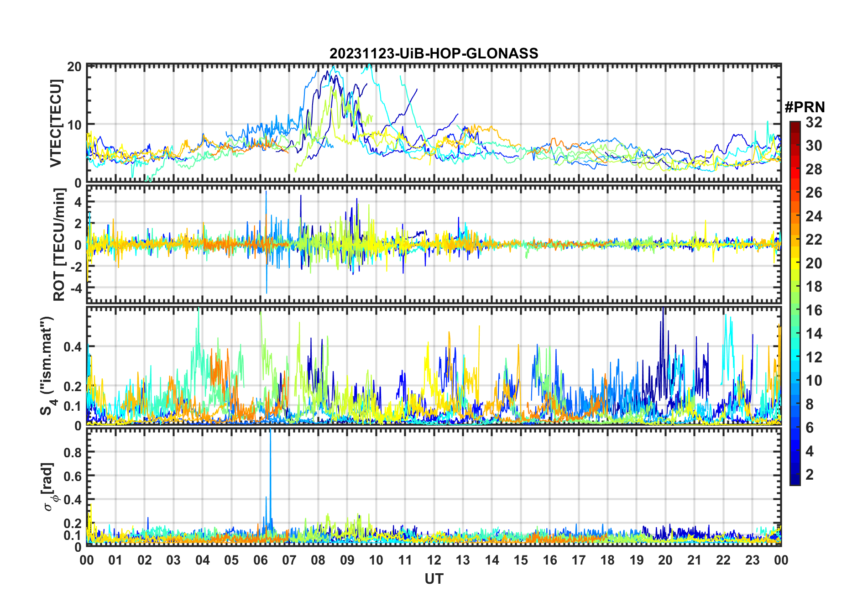Select the UT axis hour label 15

coord(521,560)
